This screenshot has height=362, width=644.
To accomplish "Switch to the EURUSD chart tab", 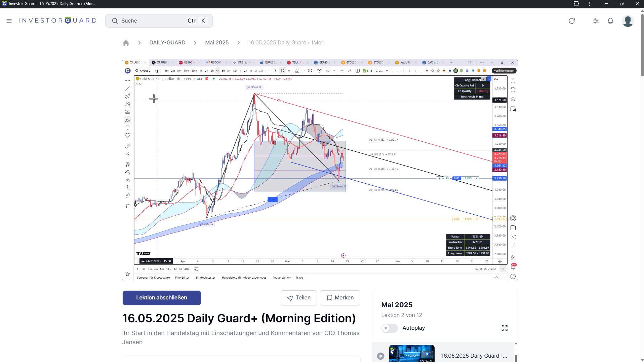I will tap(270, 63).
